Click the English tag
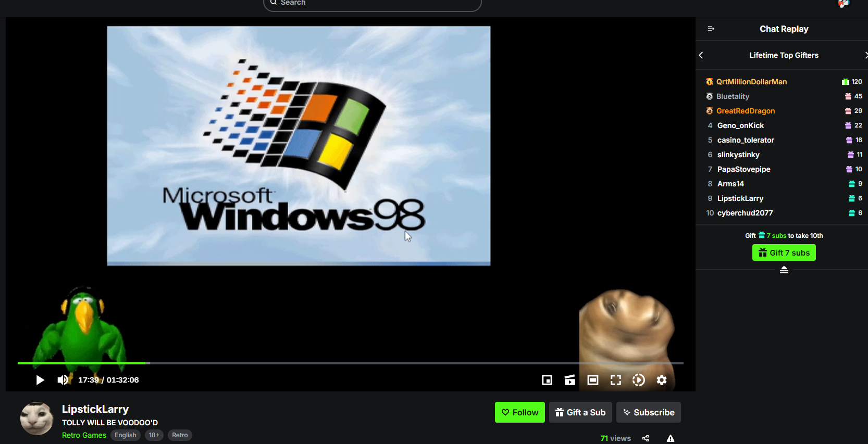 [x=126, y=435]
